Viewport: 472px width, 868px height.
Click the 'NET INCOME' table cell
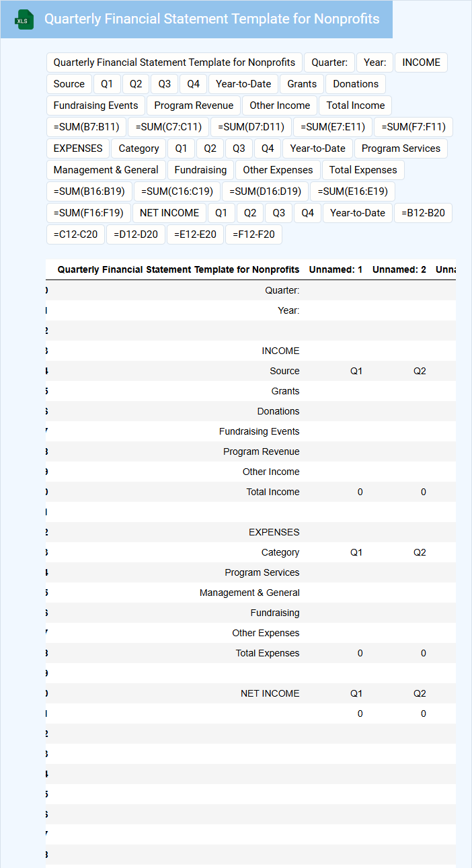click(270, 693)
